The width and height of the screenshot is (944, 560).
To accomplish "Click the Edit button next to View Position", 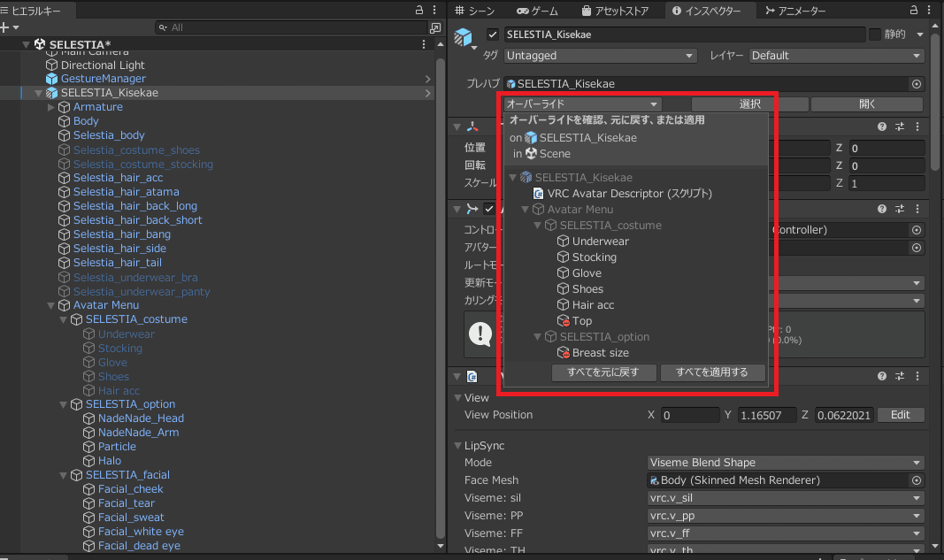I will [x=901, y=414].
